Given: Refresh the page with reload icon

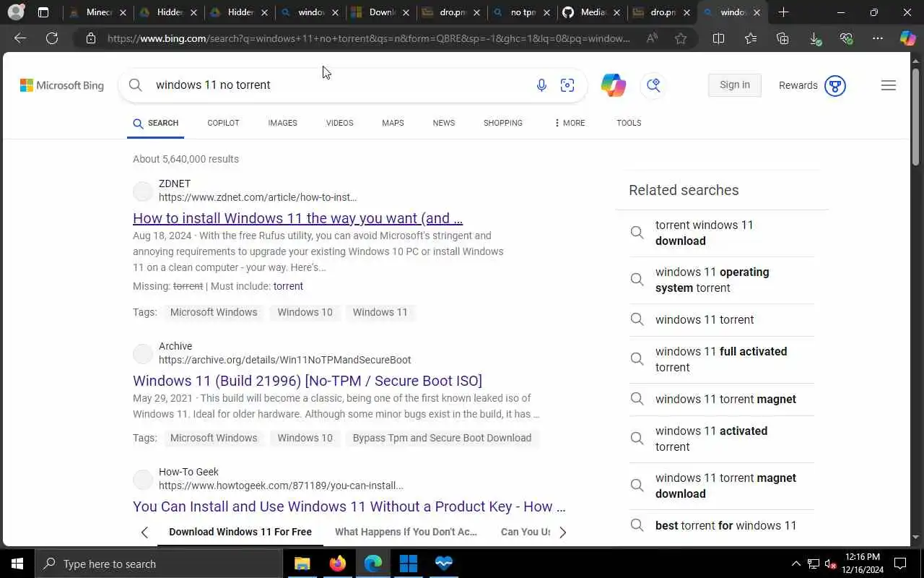Looking at the screenshot, I should tap(52, 38).
